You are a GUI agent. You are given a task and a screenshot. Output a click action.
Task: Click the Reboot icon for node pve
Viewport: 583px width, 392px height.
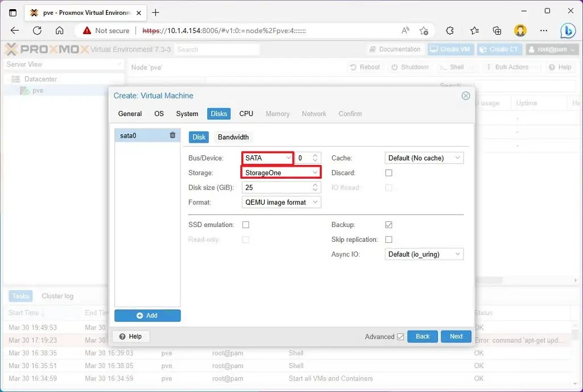tap(365, 67)
